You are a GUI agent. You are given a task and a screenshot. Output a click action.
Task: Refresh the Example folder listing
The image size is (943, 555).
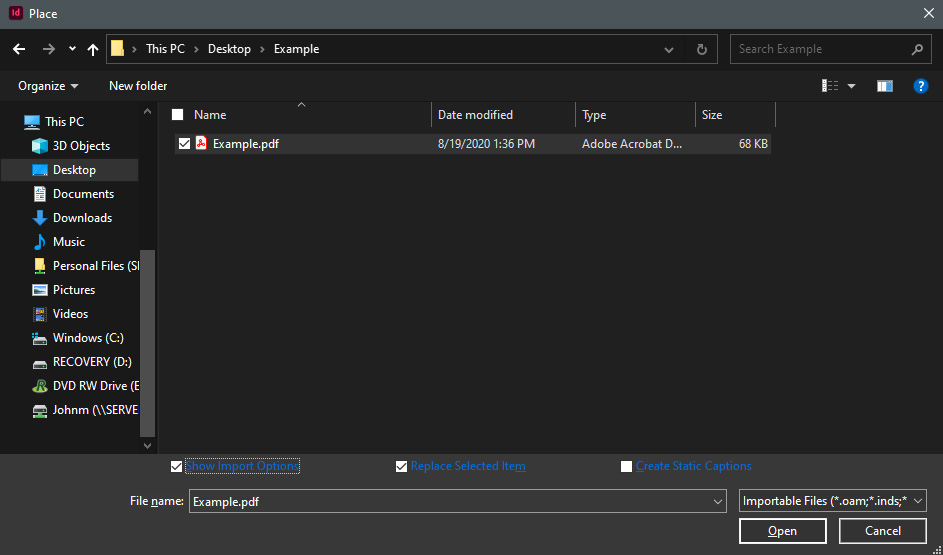pyautogui.click(x=701, y=49)
